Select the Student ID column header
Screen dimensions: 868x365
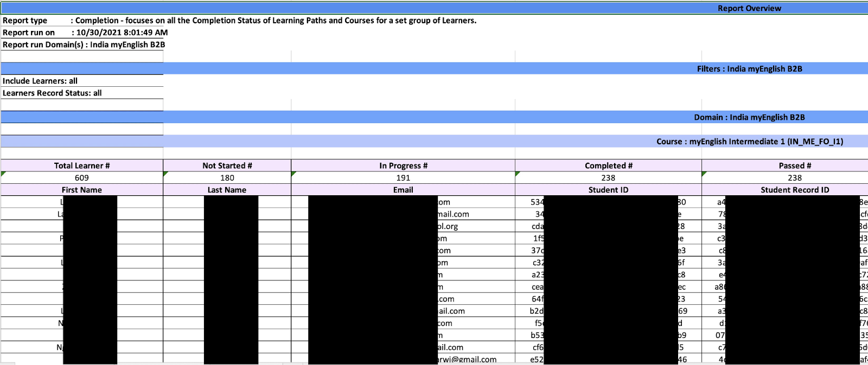(608, 190)
